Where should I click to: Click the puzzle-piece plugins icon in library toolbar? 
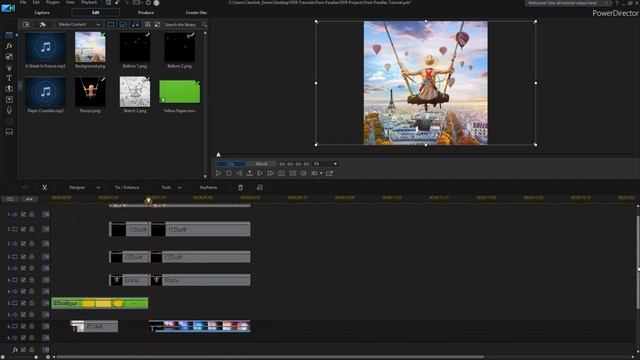click(42, 24)
